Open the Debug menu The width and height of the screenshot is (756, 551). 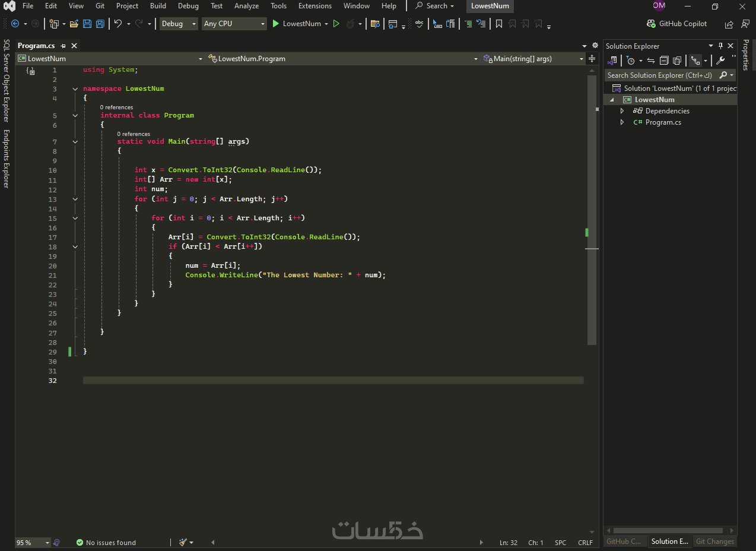pyautogui.click(x=188, y=6)
